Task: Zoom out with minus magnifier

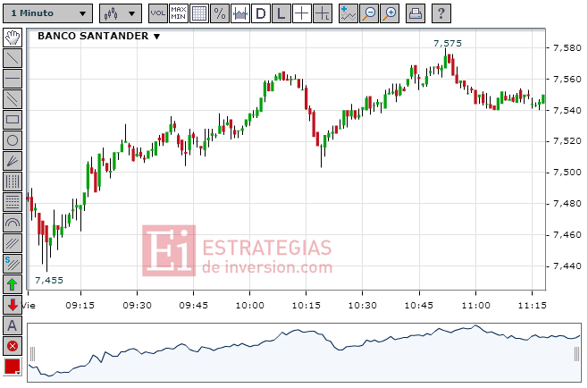Action: pos(369,13)
